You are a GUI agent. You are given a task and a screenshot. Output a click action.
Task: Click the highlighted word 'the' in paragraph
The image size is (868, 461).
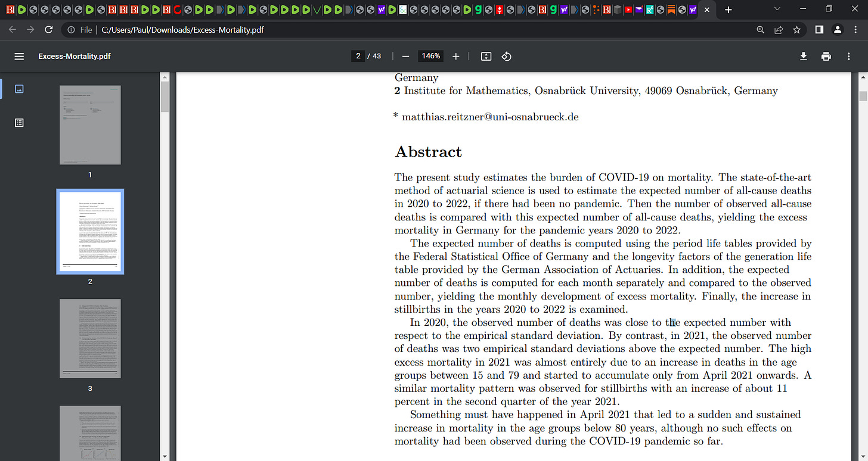(673, 323)
